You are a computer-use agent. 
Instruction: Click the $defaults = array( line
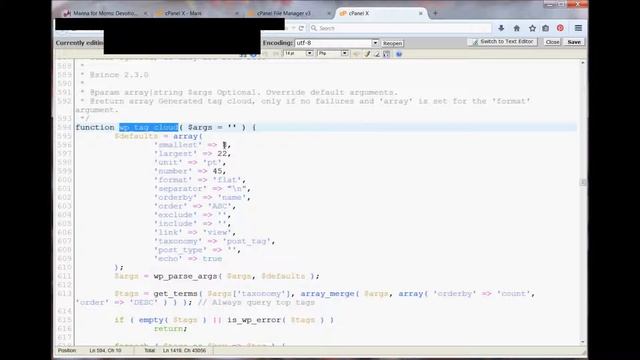(x=158, y=136)
